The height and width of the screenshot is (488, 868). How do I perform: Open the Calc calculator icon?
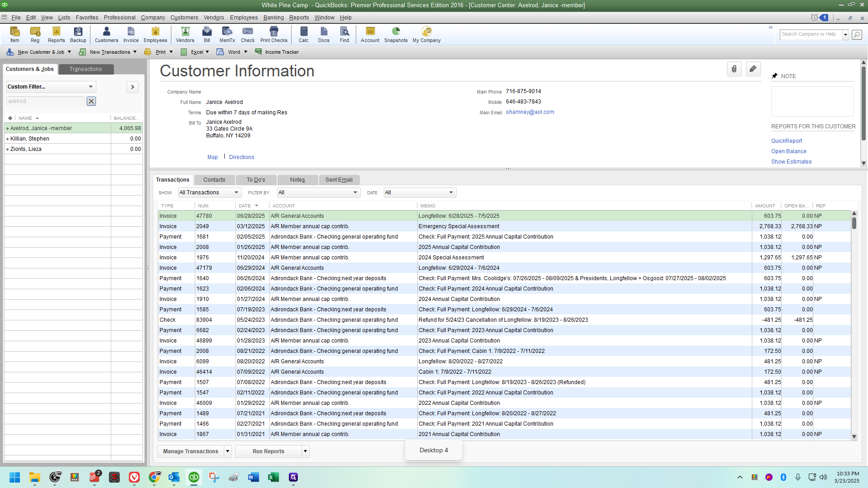(x=304, y=34)
